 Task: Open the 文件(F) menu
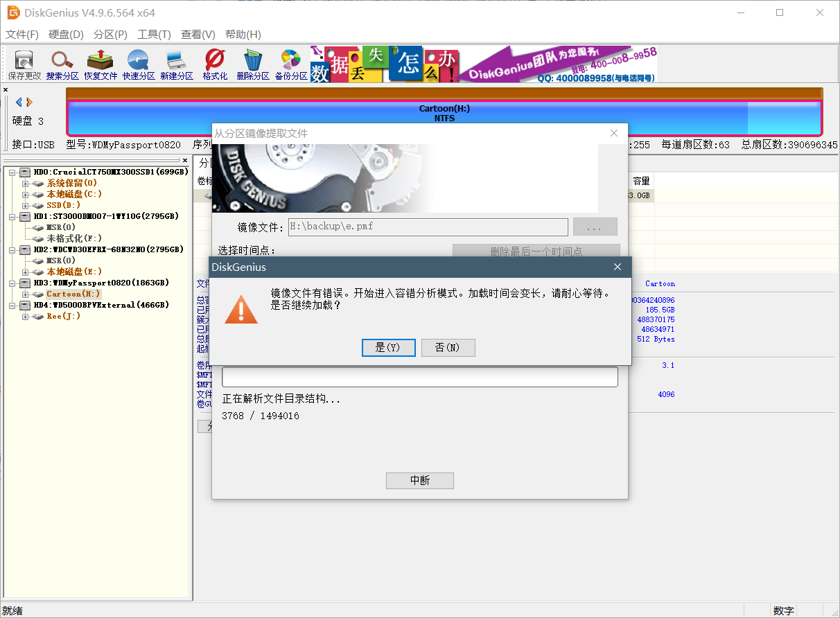(22, 35)
